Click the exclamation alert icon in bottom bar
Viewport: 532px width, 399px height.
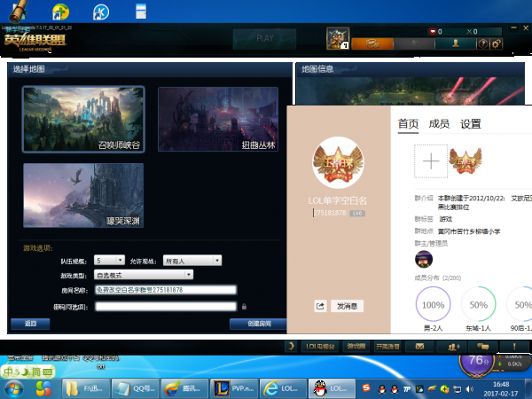pos(514,347)
